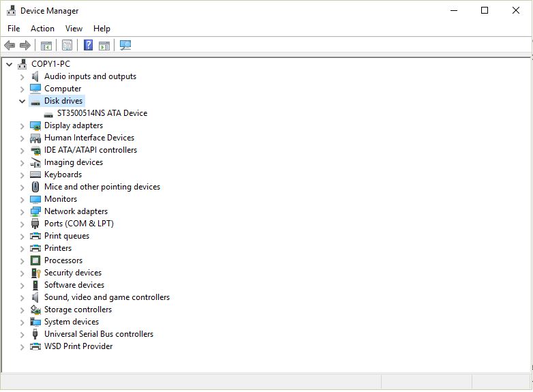Screen dimensions: 533x392
Task: Open the Action menu
Action: (42, 29)
